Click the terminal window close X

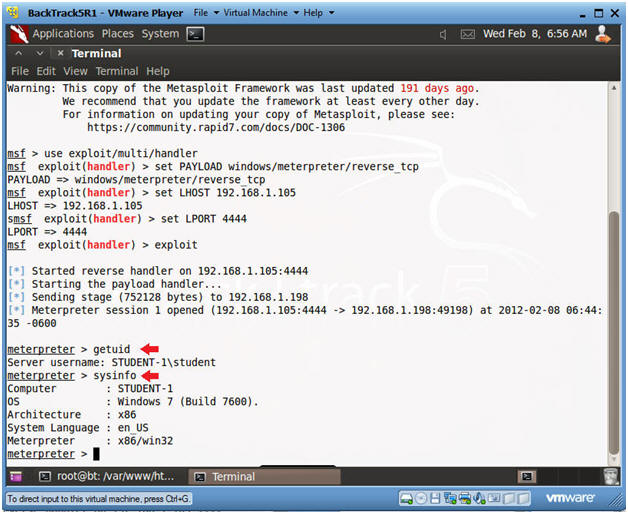click(x=60, y=53)
